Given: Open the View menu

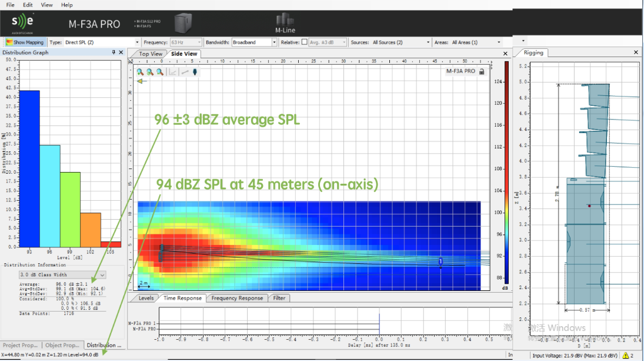Looking at the screenshot, I should point(47,5).
